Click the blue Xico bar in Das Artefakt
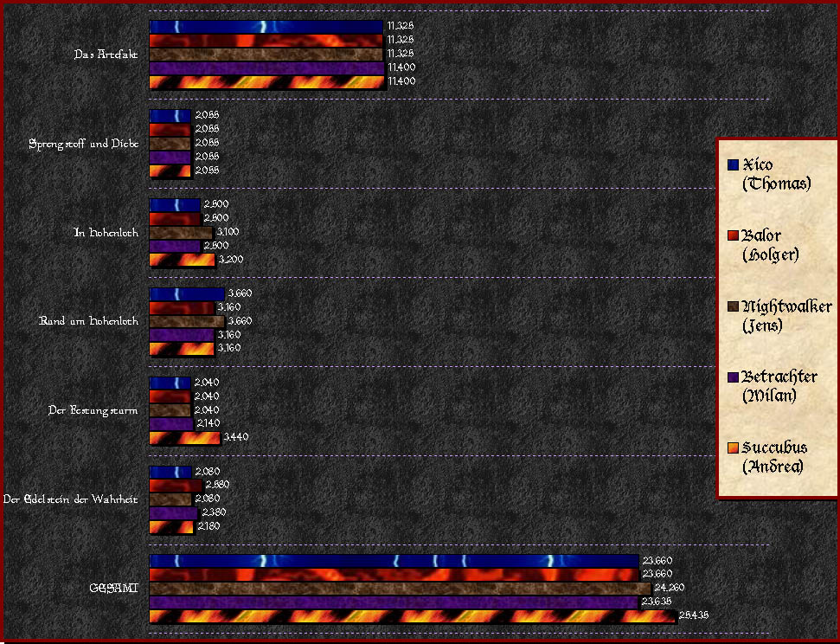This screenshot has width=840, height=644. tap(266, 27)
